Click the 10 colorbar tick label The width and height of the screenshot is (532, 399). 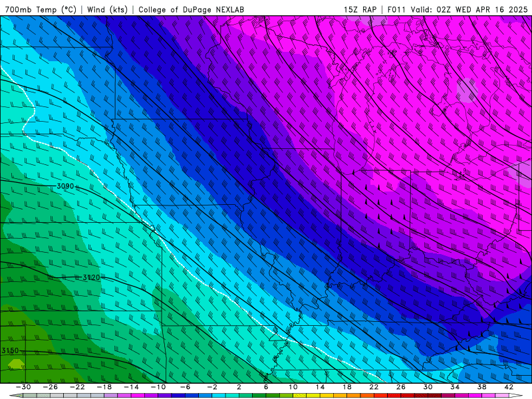coord(293,387)
